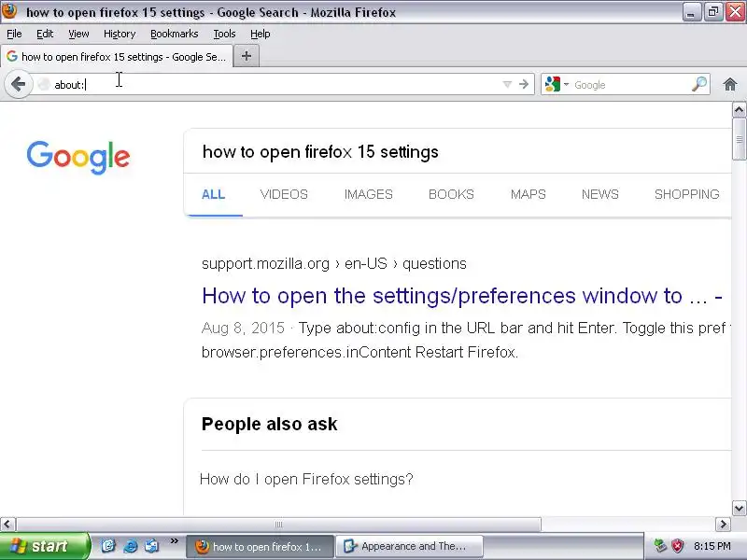This screenshot has width=747, height=560.
Task: Minimize the Firefox window
Action: pyautogui.click(x=691, y=12)
